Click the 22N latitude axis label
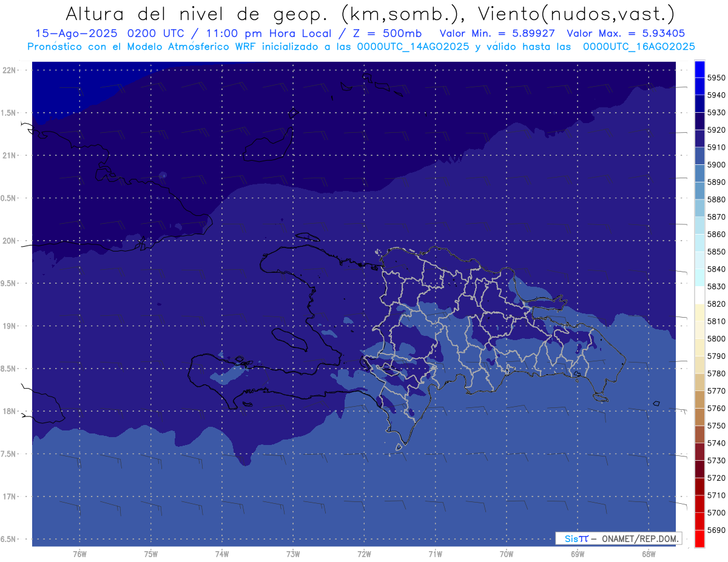This screenshot has height=562, width=728. [x=10, y=70]
